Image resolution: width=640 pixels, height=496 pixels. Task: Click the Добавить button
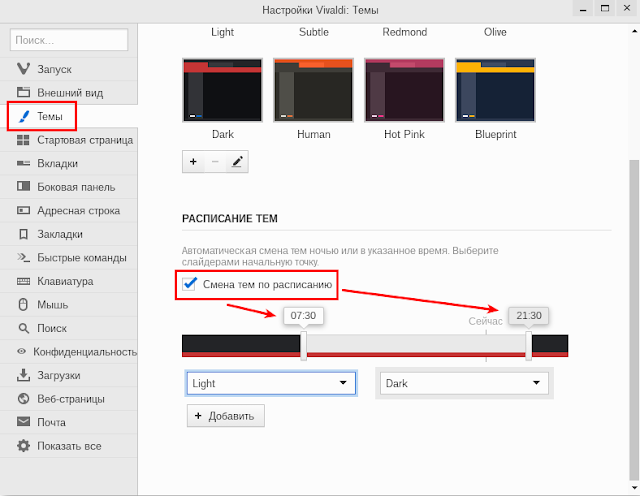pos(226,416)
